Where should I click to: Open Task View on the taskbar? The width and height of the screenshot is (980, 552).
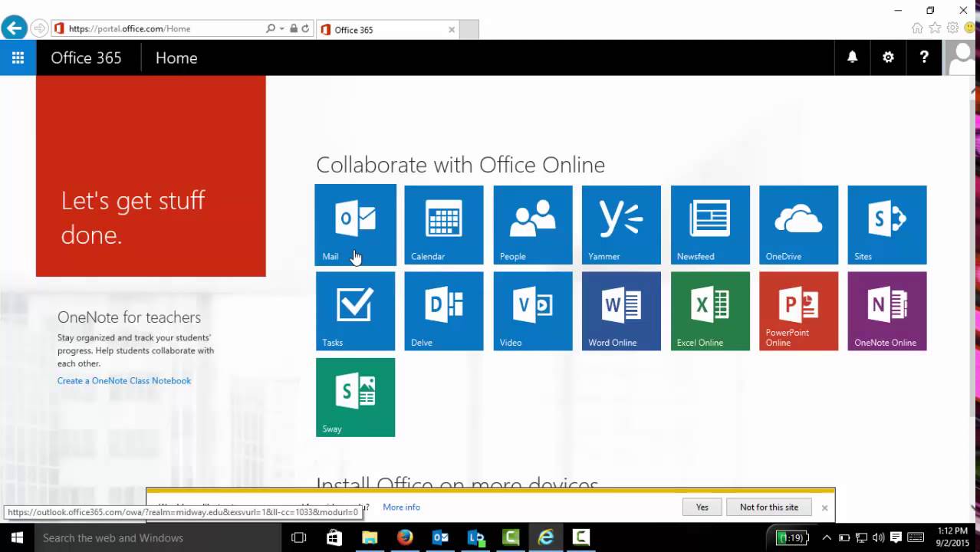tap(299, 537)
